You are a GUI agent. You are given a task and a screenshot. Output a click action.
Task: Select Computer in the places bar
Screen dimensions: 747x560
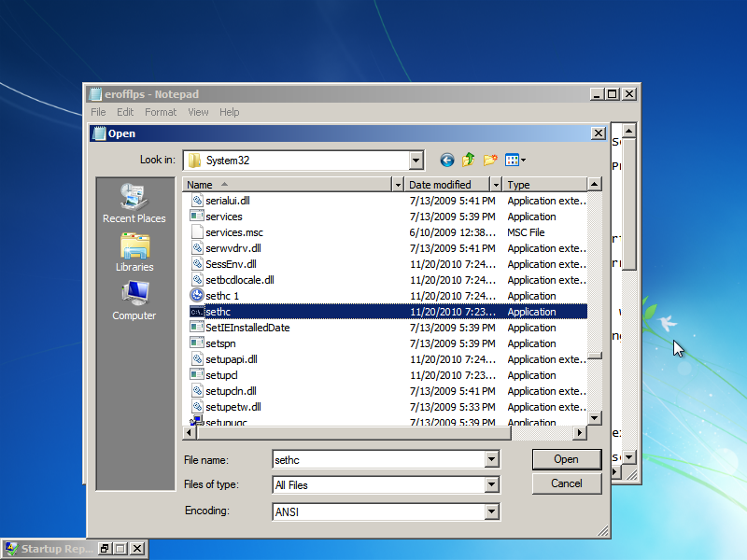tap(134, 301)
